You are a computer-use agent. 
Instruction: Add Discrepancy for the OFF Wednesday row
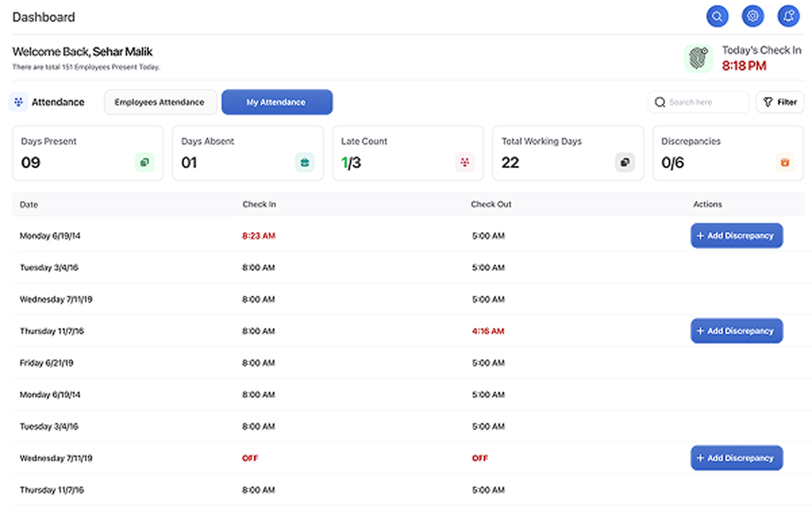736,458
